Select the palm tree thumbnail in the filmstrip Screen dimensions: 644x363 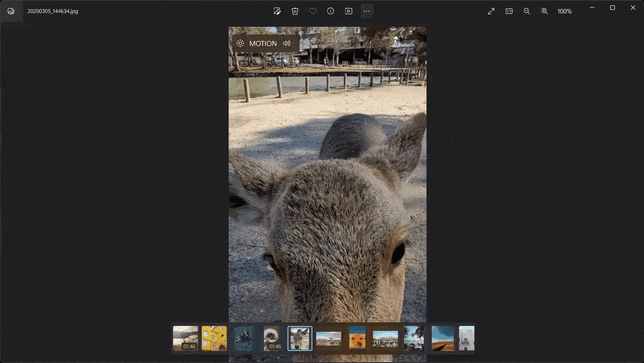pyautogui.click(x=414, y=338)
